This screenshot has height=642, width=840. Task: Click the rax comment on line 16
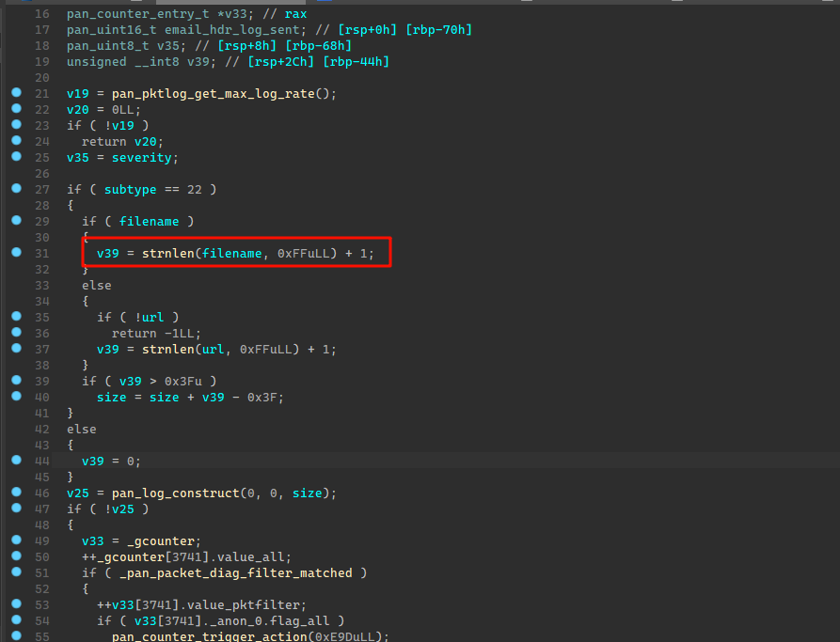click(x=295, y=14)
